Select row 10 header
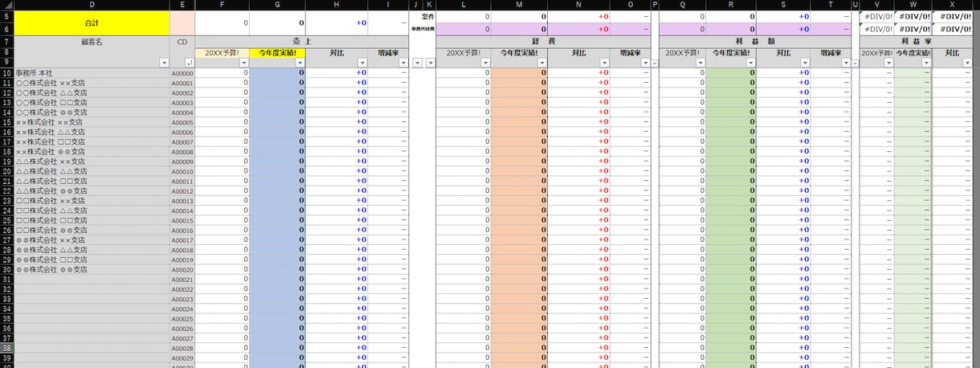Image resolution: width=980 pixels, height=368 pixels. point(7,72)
